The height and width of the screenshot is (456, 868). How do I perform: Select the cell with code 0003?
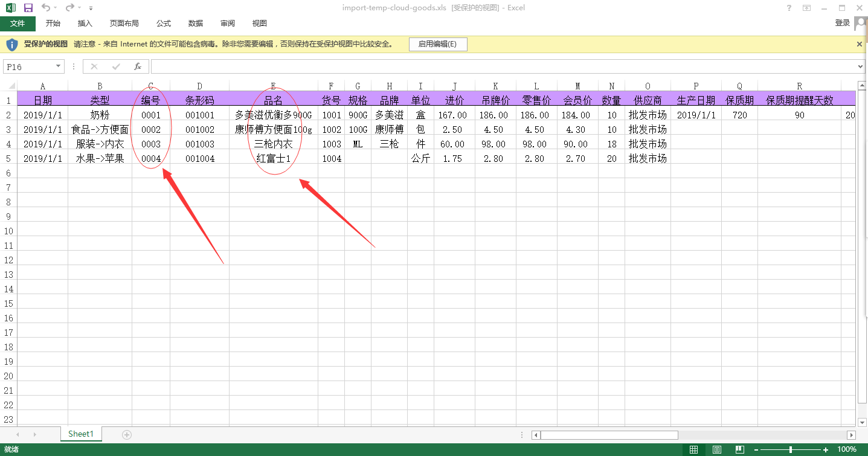click(x=151, y=144)
